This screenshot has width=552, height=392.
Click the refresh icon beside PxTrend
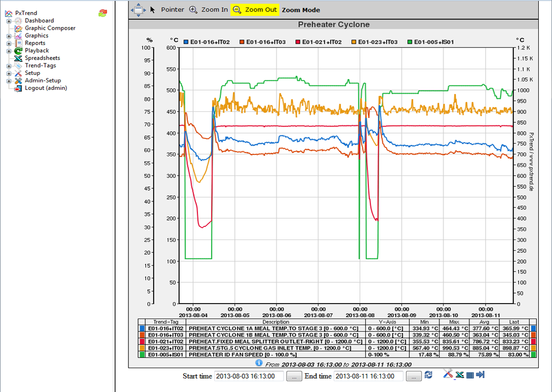point(102,13)
